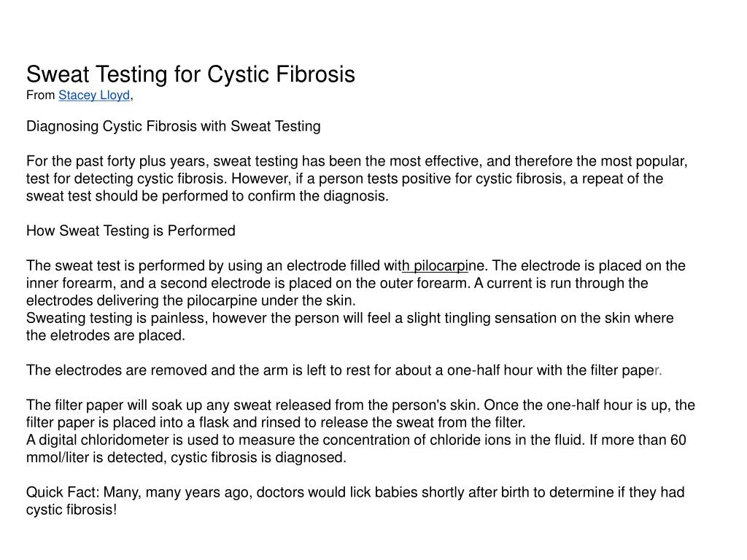Click the paragraph starting The filter paper will soak
This screenshot has width=747, height=560.
tap(360, 414)
